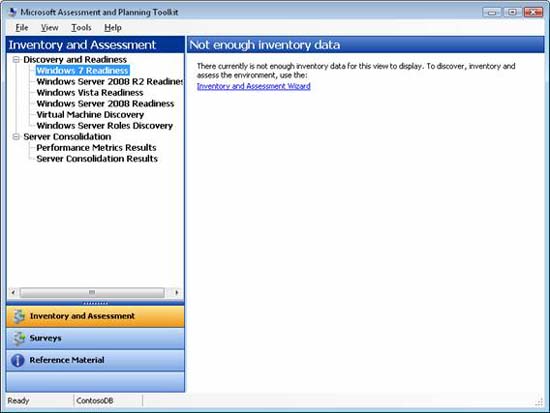Collapse the Discovery and Readiness node

pos(16,60)
